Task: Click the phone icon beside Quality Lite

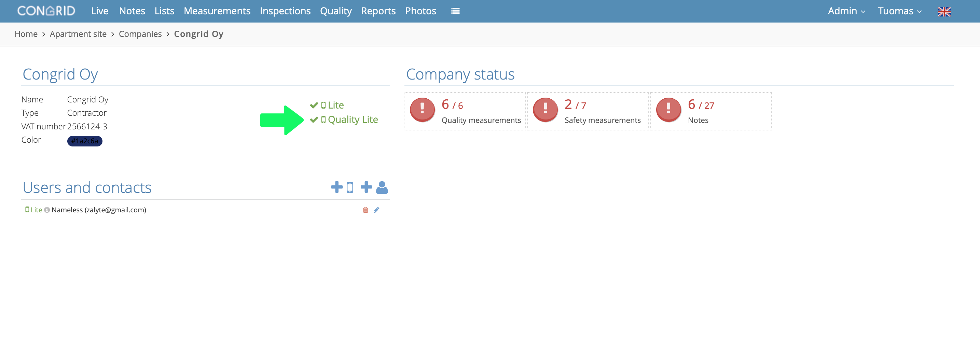Action: click(x=323, y=120)
